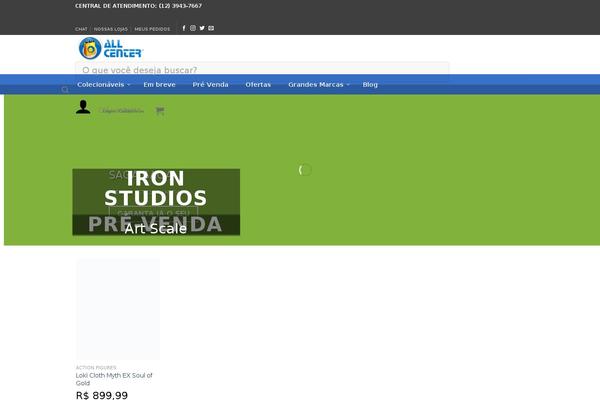The width and height of the screenshot is (600, 400).
Task: Open the Instagram social icon
Action: coord(193,28)
